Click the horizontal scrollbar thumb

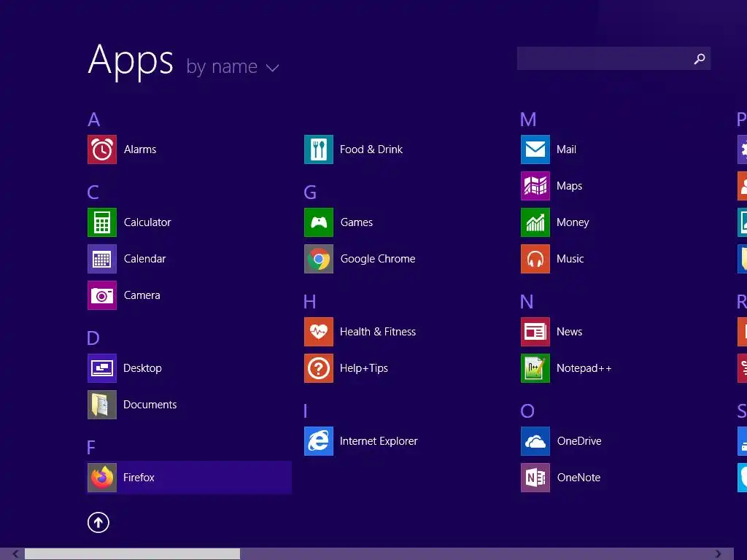coord(133,554)
